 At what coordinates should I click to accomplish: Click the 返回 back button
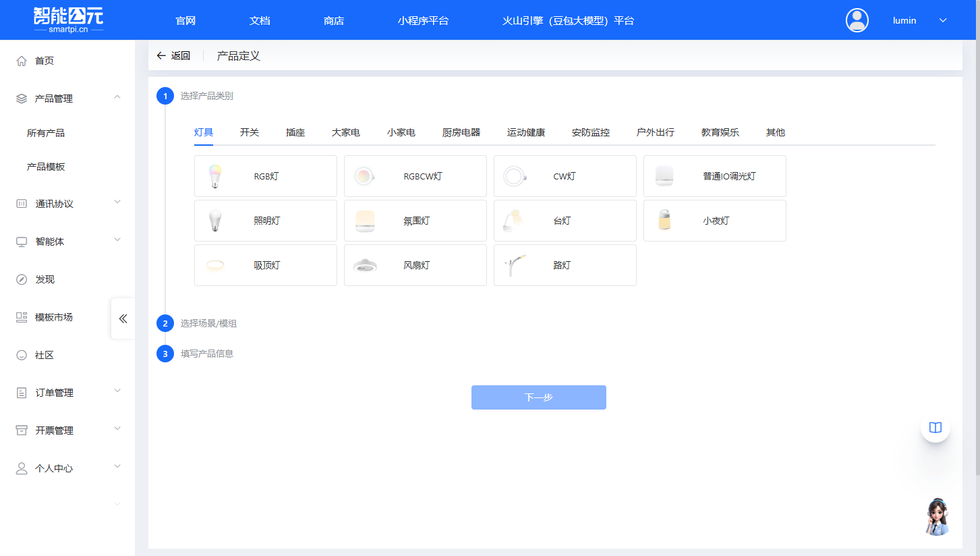[x=173, y=55]
